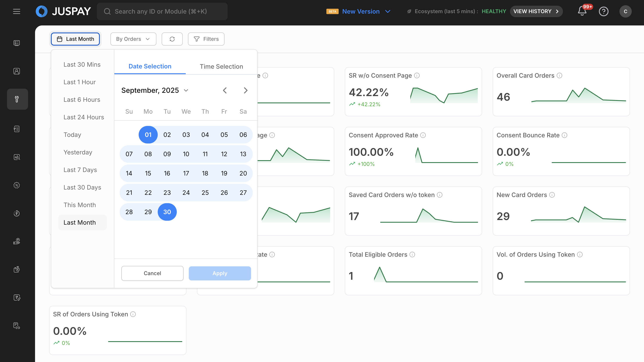Open the hamburger navigation menu
This screenshot has width=644, height=362.
click(16, 11)
